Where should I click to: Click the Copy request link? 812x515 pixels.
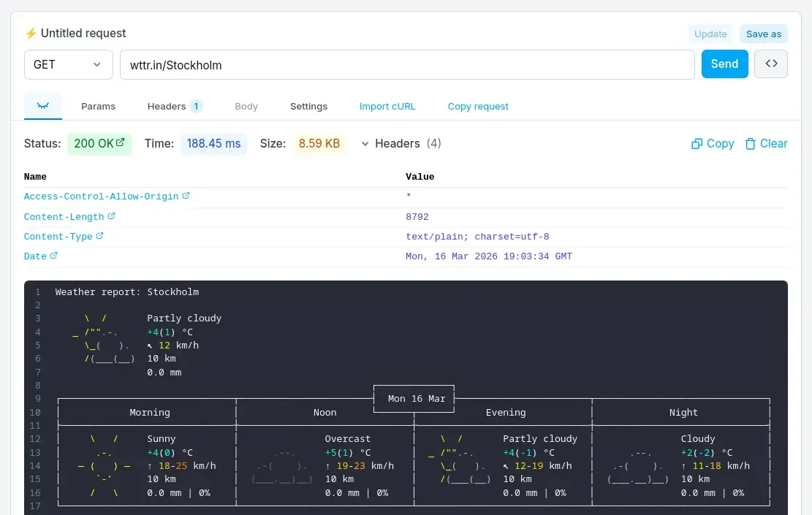pos(478,106)
